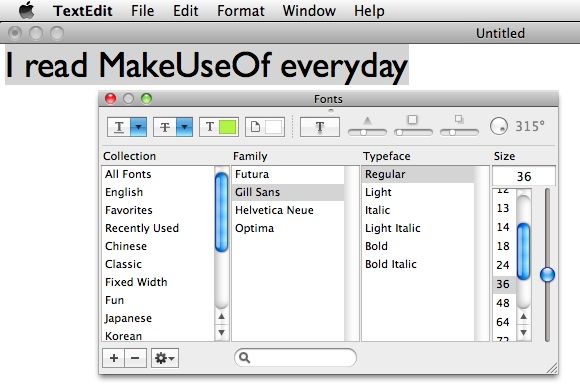Open the gear action menu
The width and height of the screenshot is (580, 390).
coord(165,358)
